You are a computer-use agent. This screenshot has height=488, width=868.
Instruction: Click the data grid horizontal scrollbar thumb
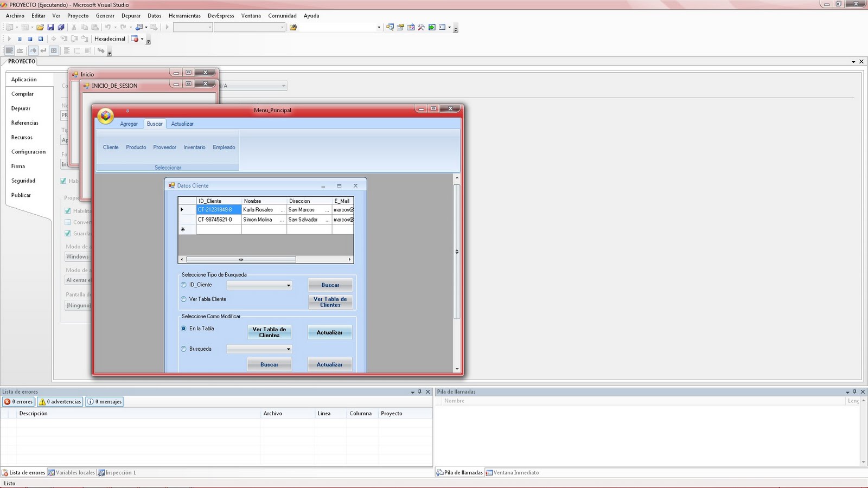click(x=240, y=260)
